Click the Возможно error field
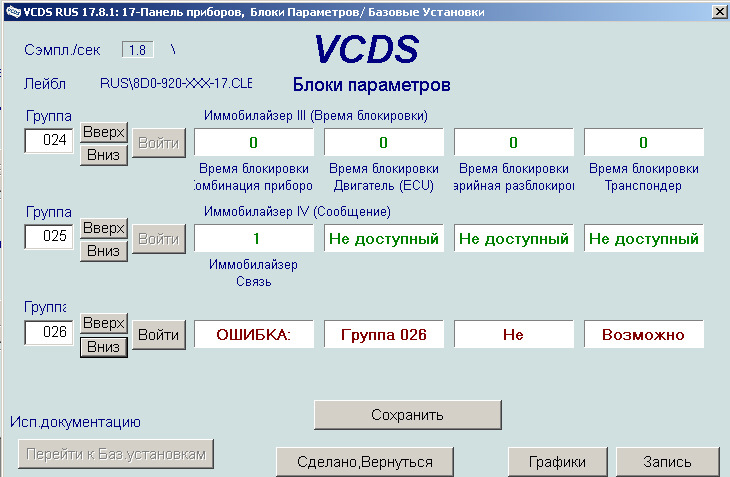Viewport: 730px width, 477px height. pyautogui.click(x=644, y=334)
